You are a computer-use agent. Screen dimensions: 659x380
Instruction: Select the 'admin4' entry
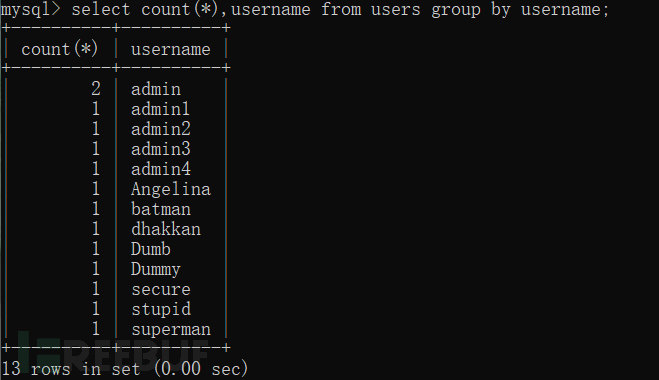tap(161, 169)
